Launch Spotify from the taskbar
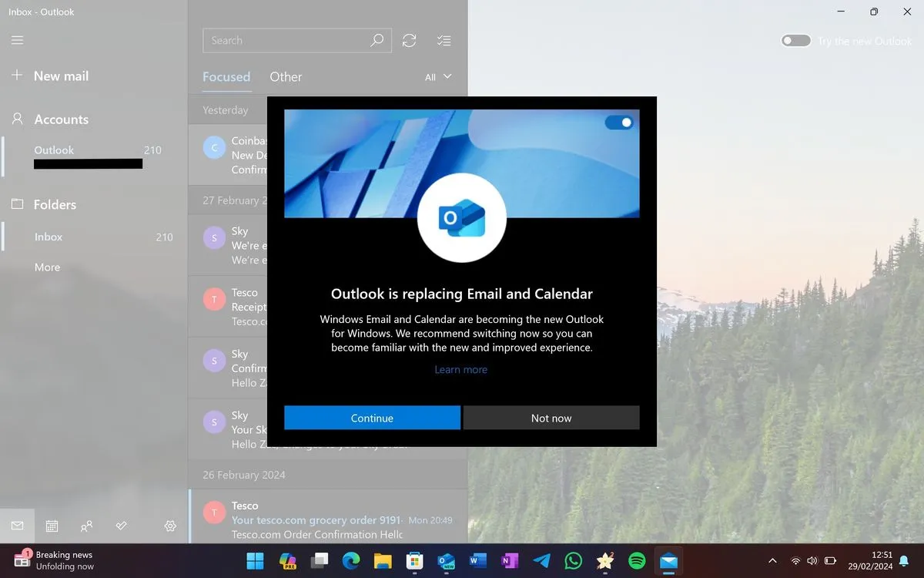The image size is (924, 578). 637,561
